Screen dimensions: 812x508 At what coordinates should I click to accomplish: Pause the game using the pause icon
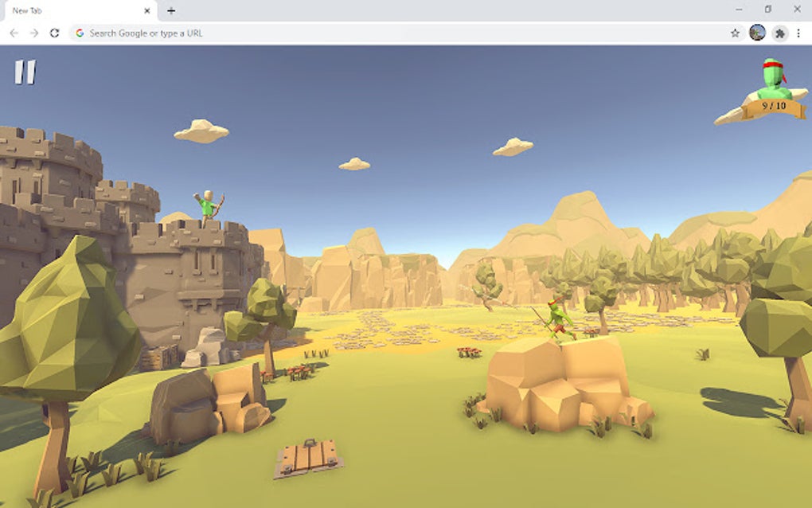[25, 74]
